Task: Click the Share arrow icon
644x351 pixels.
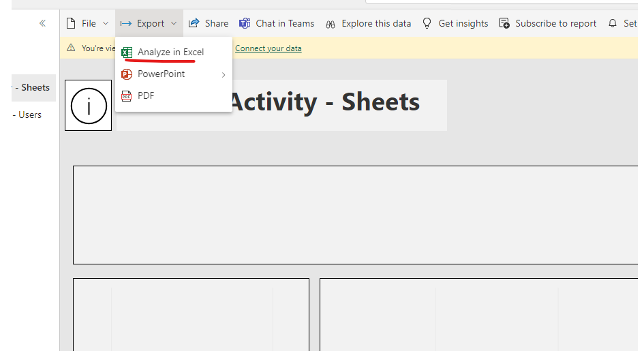Action: click(x=194, y=23)
